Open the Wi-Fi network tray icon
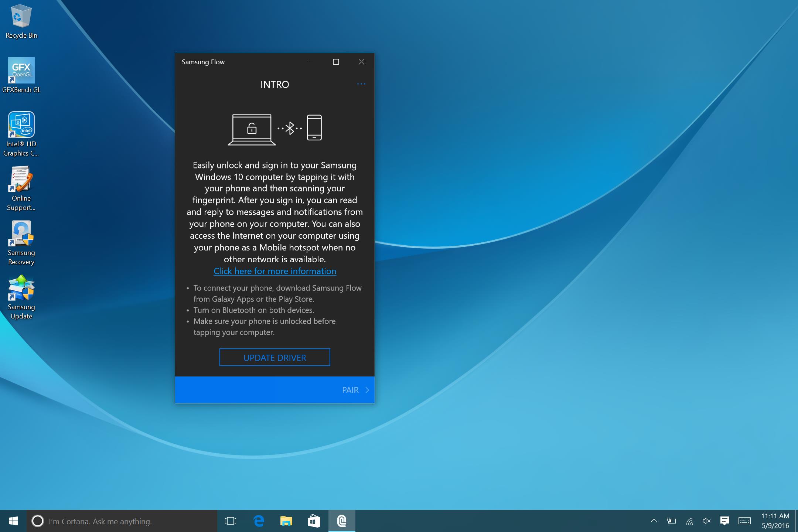The height and width of the screenshot is (532, 798). 689,521
